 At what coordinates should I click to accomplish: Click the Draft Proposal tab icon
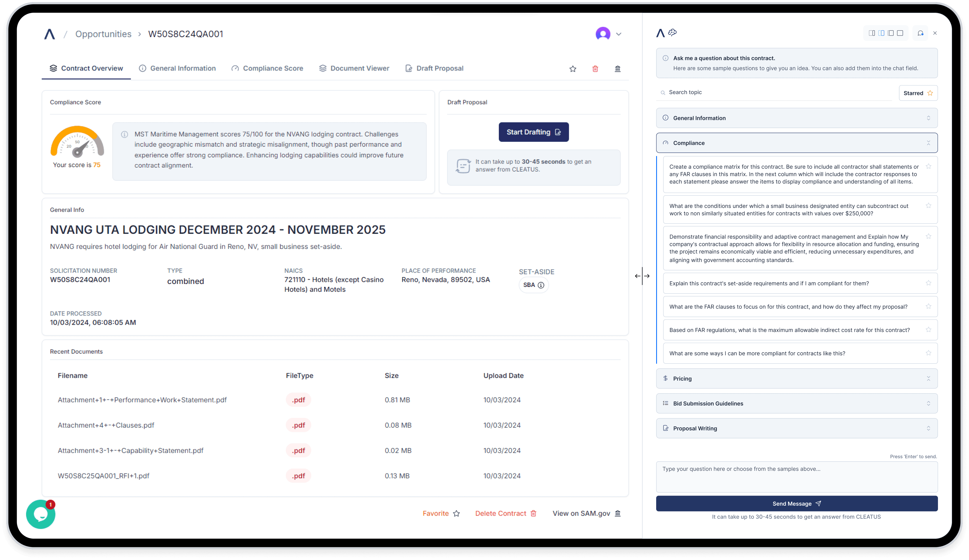pos(409,67)
